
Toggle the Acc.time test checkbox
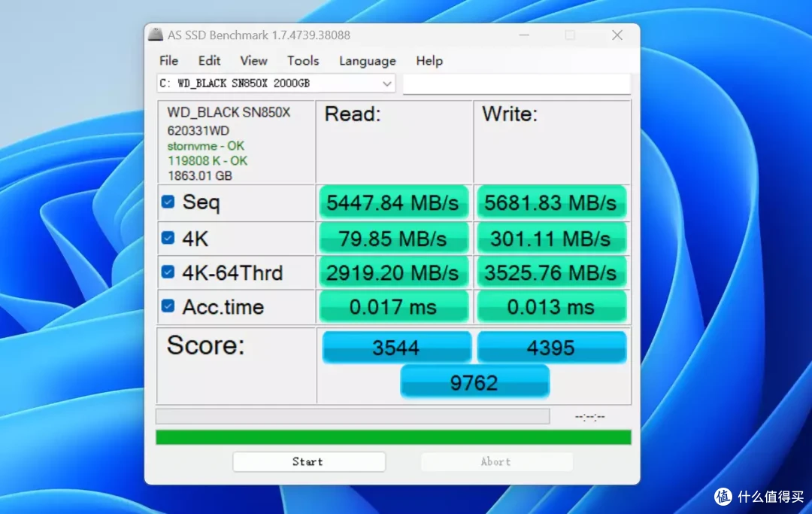(x=168, y=306)
